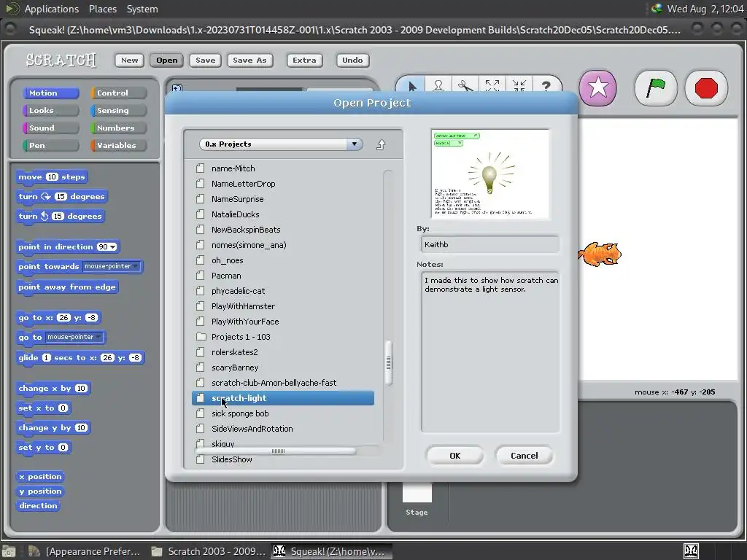Click the orange cat sprite on stage
The width and height of the screenshot is (747, 560).
click(600, 253)
